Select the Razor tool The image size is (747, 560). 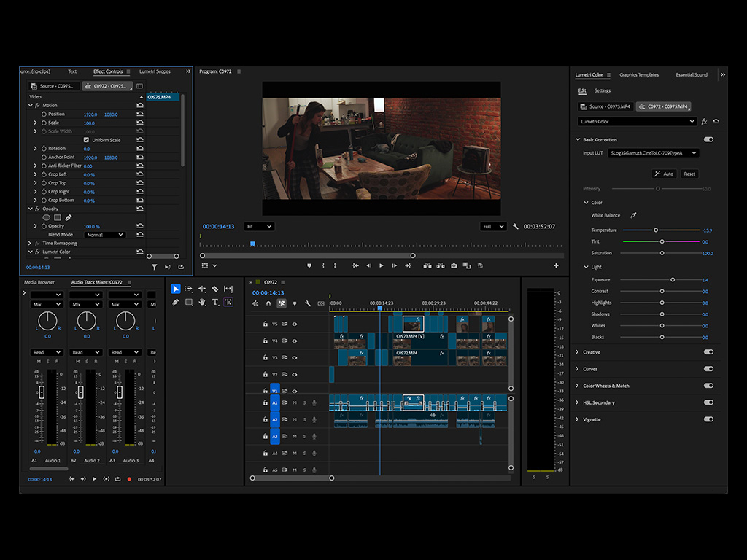[216, 289]
